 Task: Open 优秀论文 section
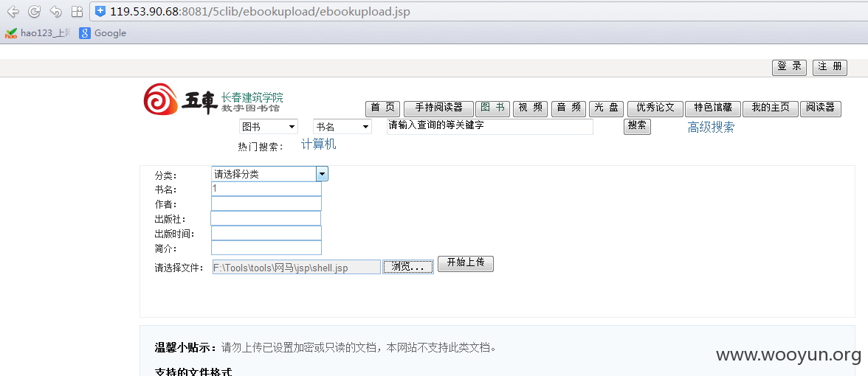pyautogui.click(x=655, y=108)
